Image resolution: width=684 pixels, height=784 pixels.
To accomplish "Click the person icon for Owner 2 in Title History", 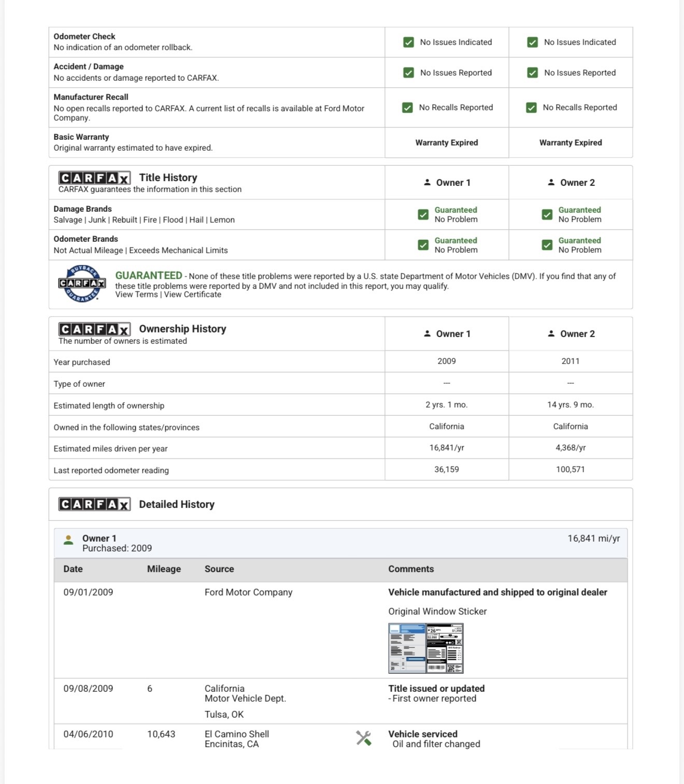I will (x=551, y=182).
